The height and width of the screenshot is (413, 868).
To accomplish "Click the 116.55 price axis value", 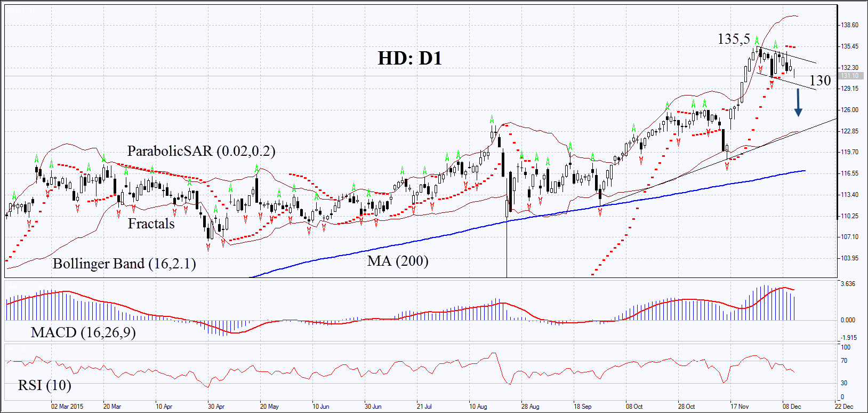I will 850,173.
